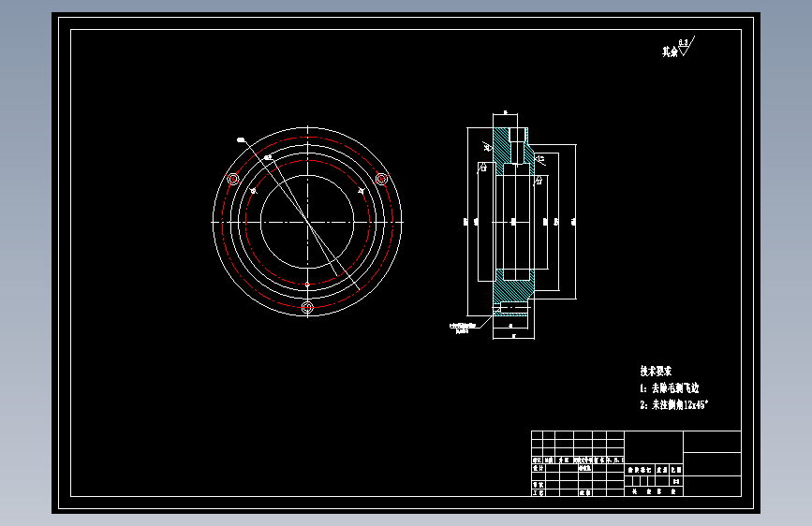Click the 比例 cell in the title block

[x=676, y=470]
